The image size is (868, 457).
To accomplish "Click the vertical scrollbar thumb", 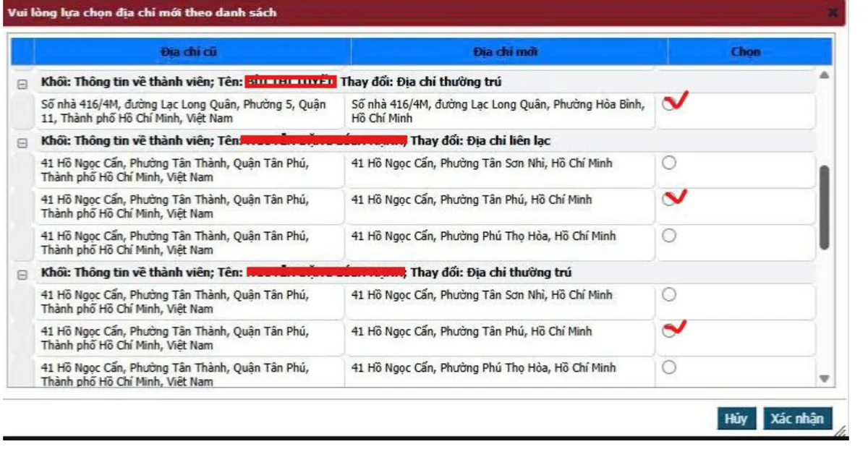I will point(824,208).
